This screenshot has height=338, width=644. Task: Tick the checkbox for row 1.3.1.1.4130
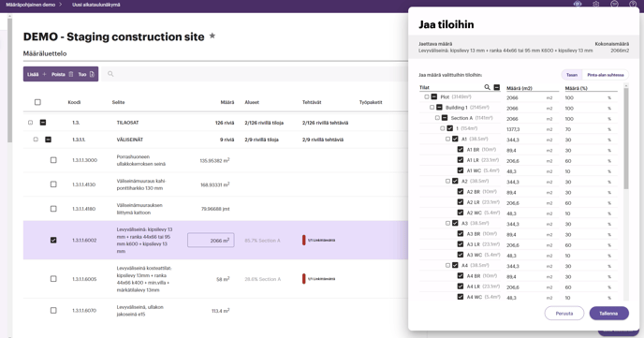[53, 184]
